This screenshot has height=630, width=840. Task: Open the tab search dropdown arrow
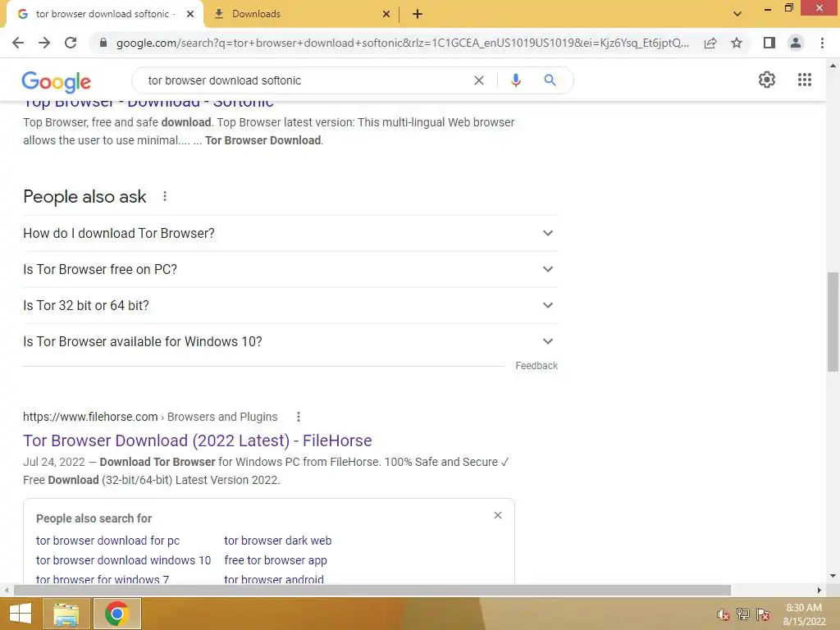click(x=737, y=14)
